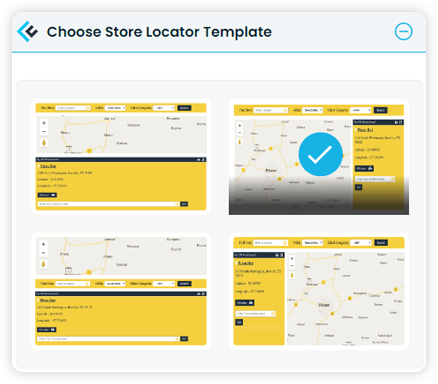Choose the bottom-right template with listing on left

pyautogui.click(x=319, y=291)
